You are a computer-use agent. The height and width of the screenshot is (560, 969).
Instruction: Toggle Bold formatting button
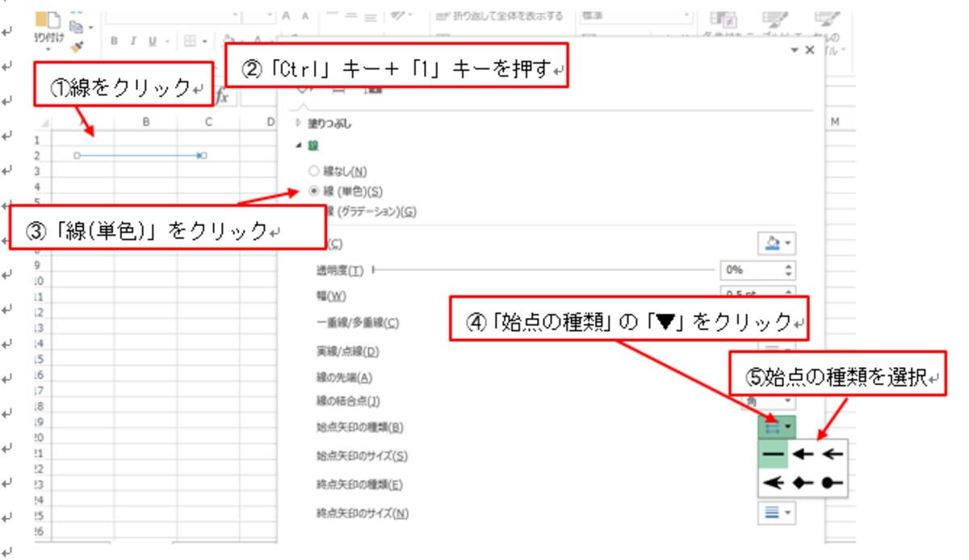[x=115, y=41]
